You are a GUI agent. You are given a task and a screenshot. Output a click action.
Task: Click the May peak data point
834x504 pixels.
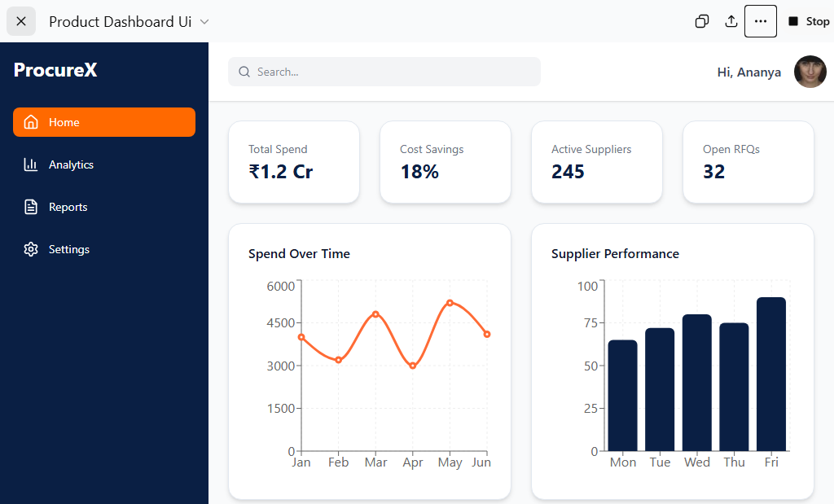pyautogui.click(x=450, y=303)
